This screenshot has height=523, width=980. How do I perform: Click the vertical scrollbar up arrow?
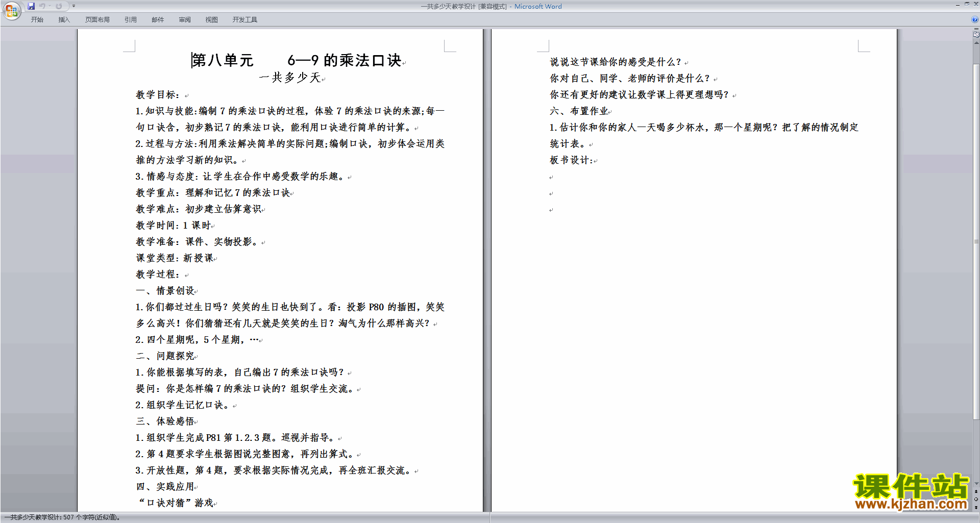(x=976, y=43)
